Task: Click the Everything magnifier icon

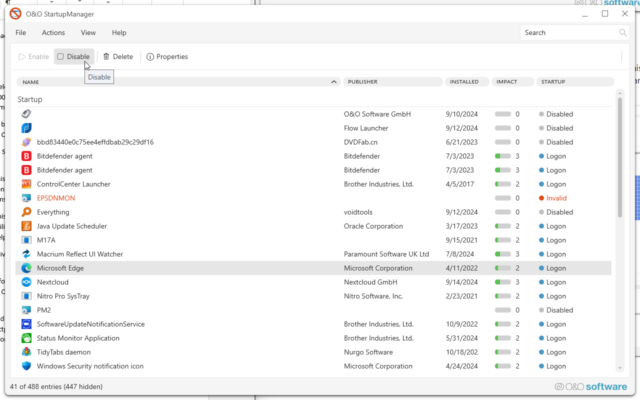Action: point(27,212)
